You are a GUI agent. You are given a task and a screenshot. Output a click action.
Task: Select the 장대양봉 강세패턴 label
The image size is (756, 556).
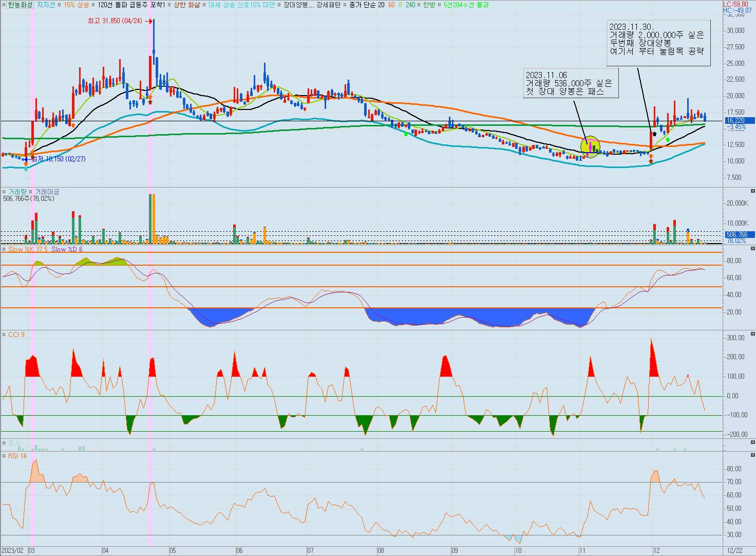coord(312,5)
